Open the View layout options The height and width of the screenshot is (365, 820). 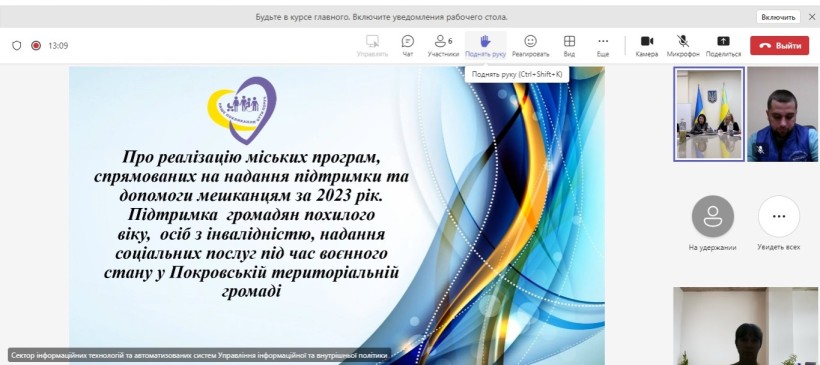pos(569,41)
